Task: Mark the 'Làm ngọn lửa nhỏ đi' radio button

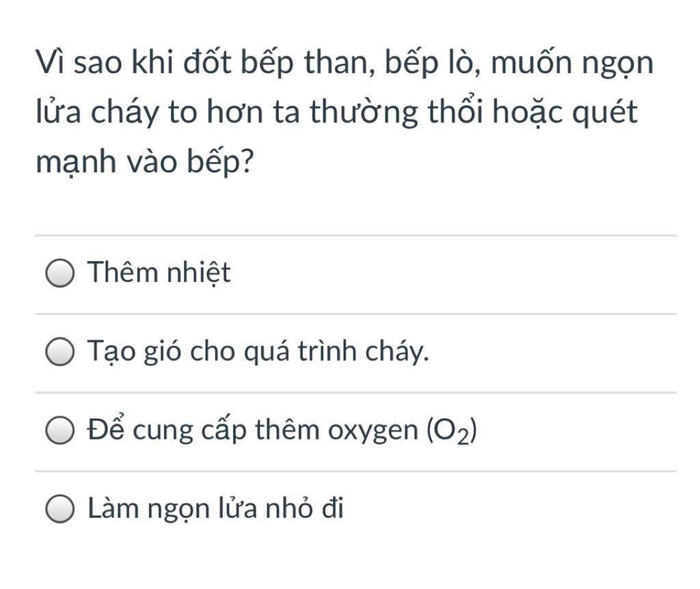Action: (x=60, y=508)
